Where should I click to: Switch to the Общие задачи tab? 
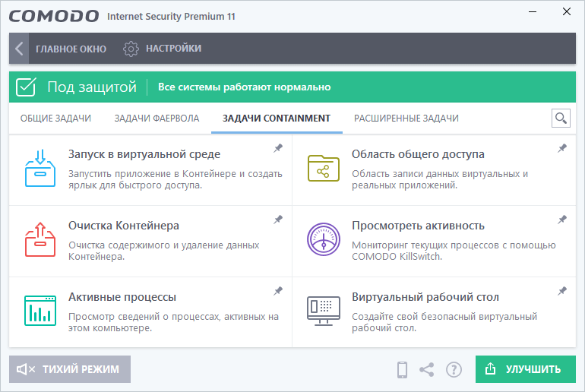click(x=55, y=119)
